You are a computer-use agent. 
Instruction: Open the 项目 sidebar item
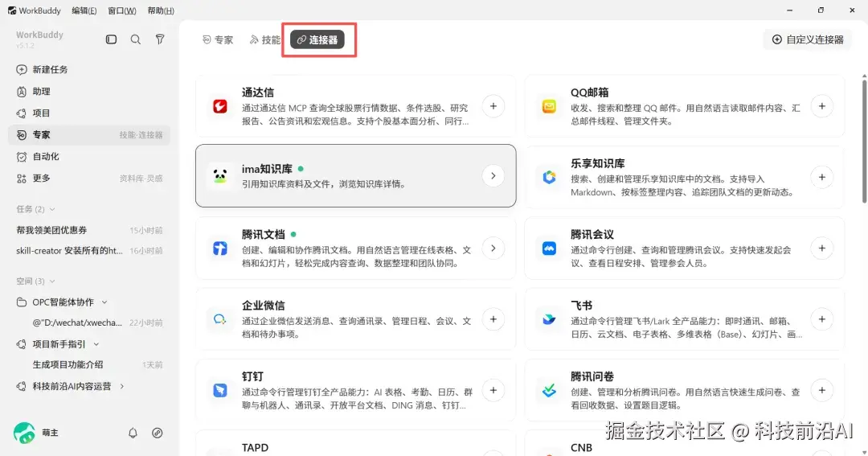[88, 113]
